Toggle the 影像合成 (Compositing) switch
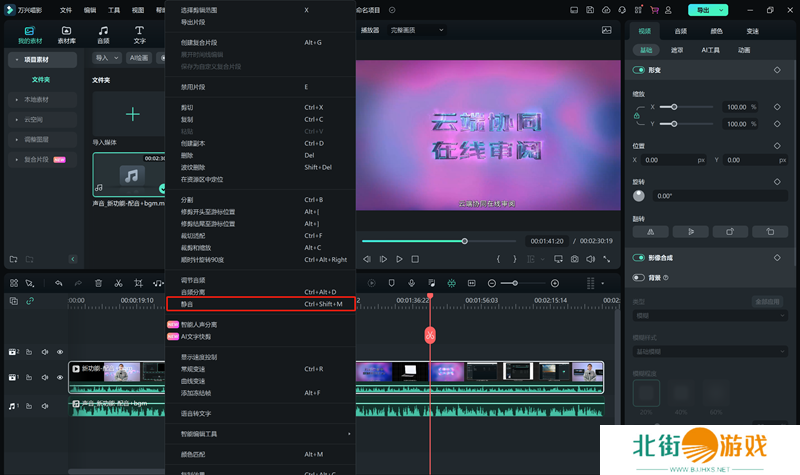This screenshot has height=475, width=800. [x=639, y=257]
